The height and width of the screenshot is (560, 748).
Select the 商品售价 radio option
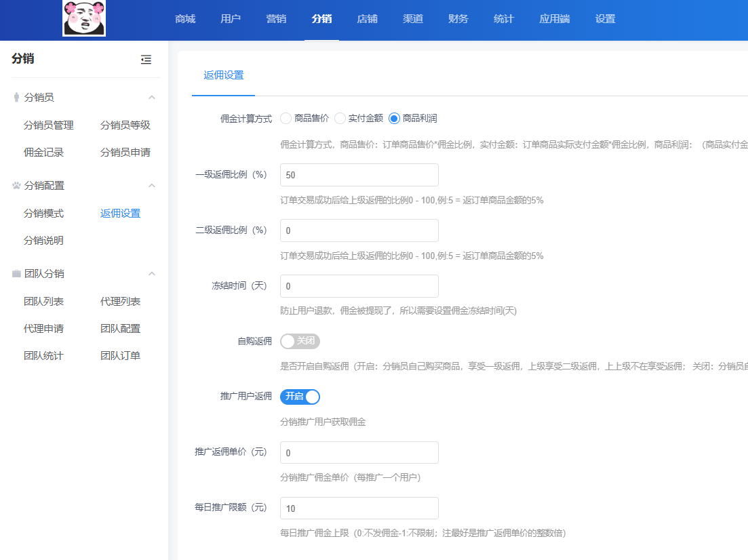click(x=286, y=119)
